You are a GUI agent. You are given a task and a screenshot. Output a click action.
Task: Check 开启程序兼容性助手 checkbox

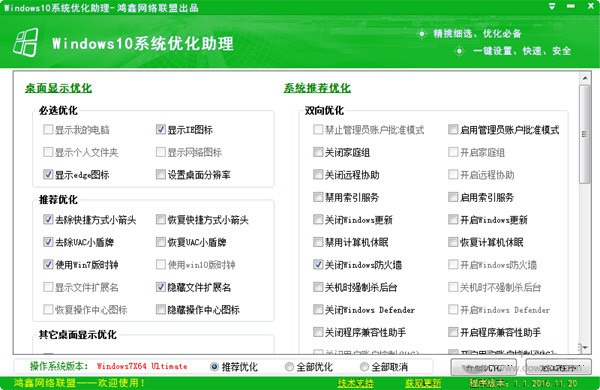[453, 332]
